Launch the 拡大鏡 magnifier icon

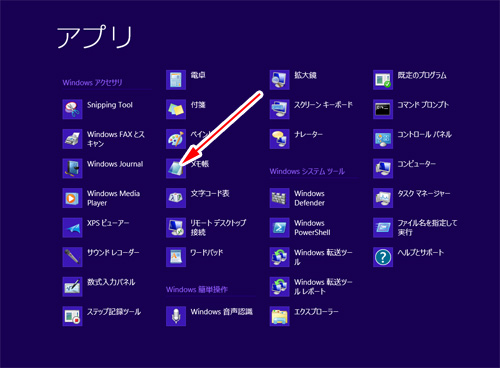[x=279, y=80]
